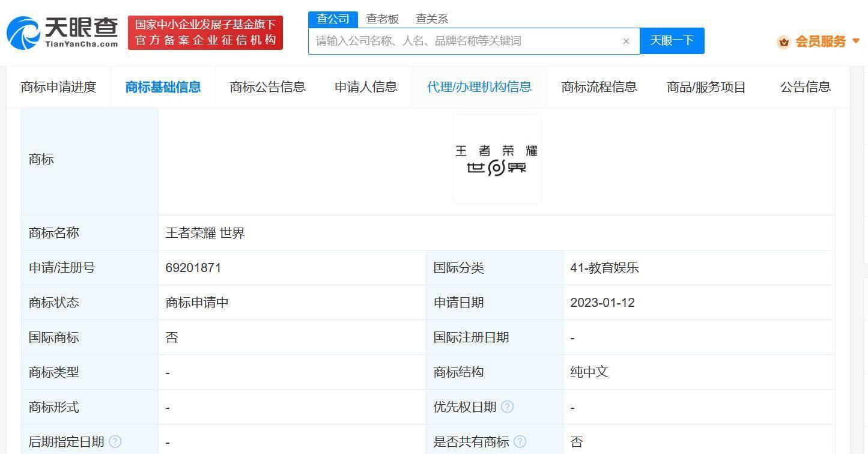Switch to 查关系 search tab
The width and height of the screenshot is (868, 454).
[x=432, y=19]
